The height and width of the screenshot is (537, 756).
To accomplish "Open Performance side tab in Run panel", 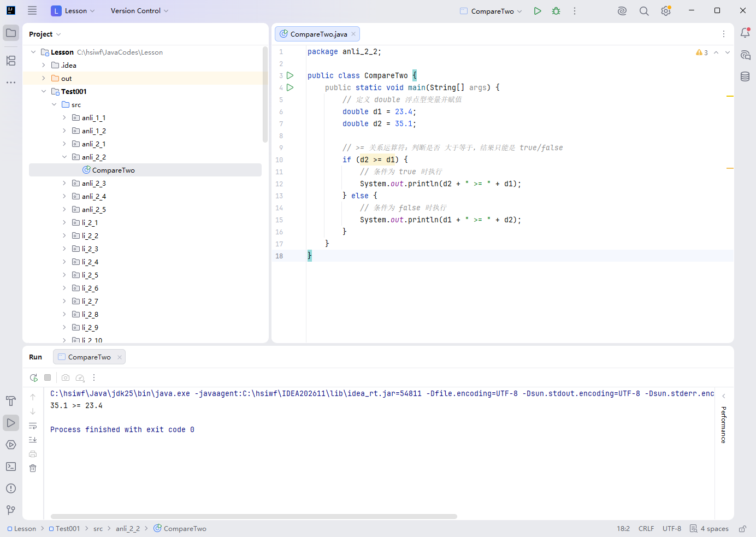I will tap(724, 424).
